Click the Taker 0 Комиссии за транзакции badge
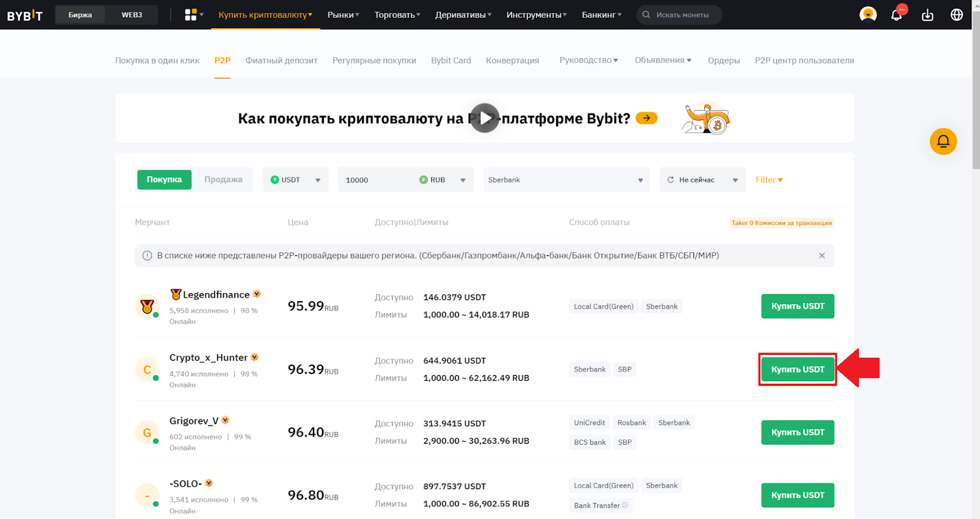 pyautogui.click(x=782, y=223)
